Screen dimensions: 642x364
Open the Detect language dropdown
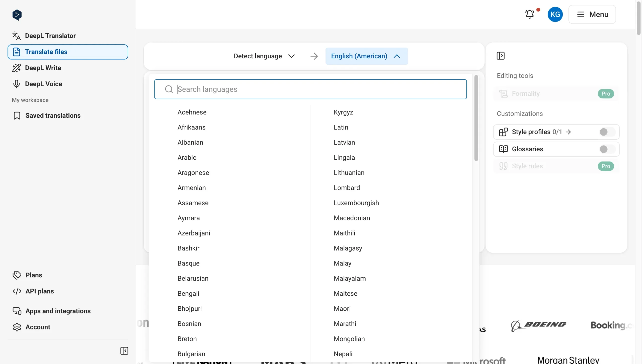coord(264,56)
